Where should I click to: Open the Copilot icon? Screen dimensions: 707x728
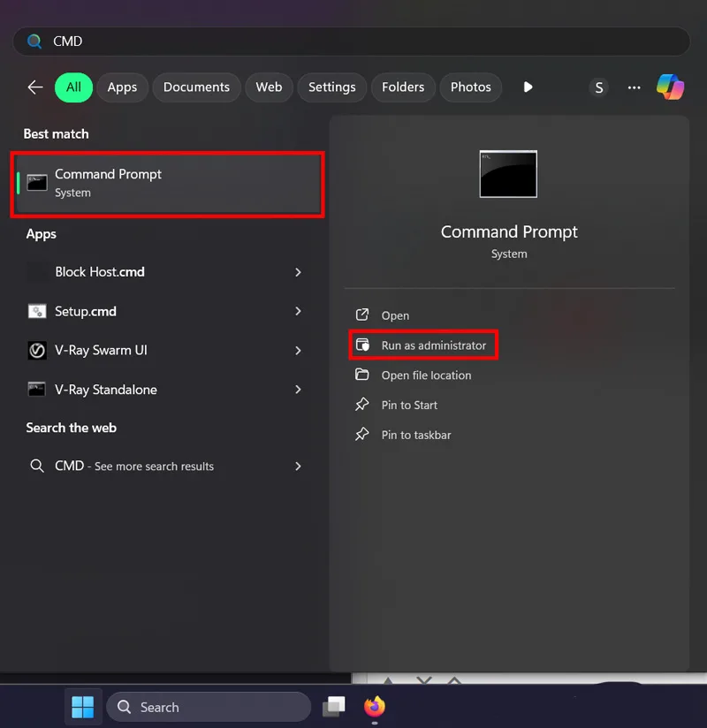pos(670,87)
